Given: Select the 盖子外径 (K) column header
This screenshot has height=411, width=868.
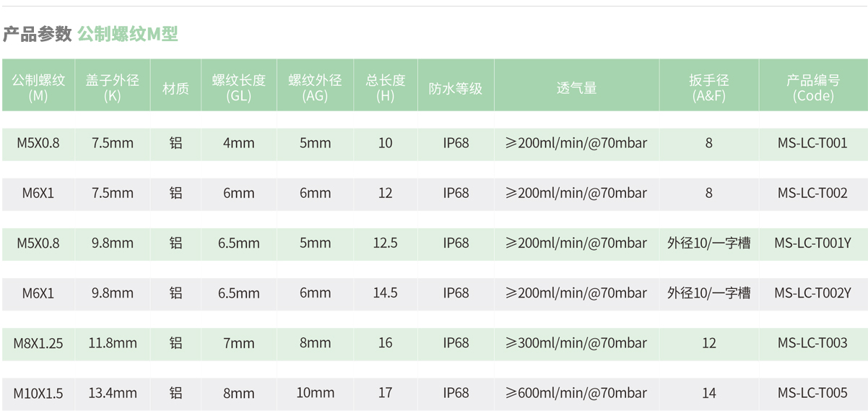Looking at the screenshot, I should coord(112,87).
